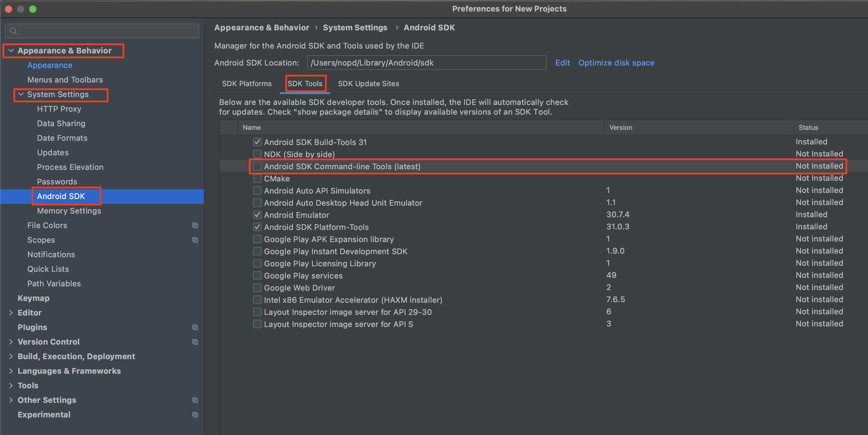Select Memory Settings in sidebar
Viewport: 868px width, 435px height.
[x=69, y=211]
